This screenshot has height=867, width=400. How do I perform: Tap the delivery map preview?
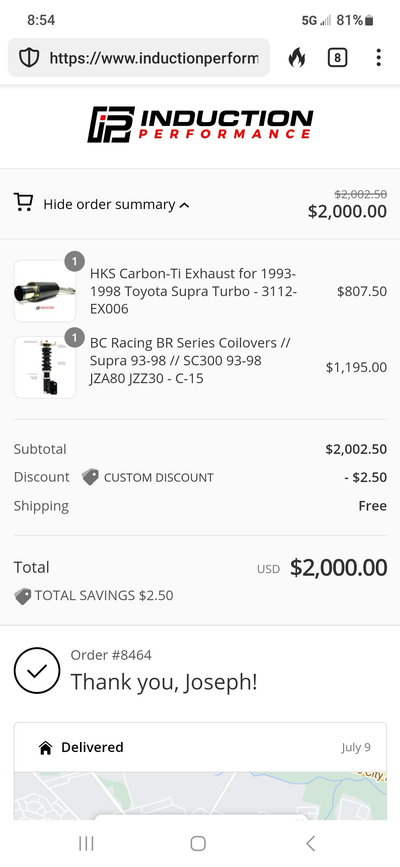coord(200,796)
